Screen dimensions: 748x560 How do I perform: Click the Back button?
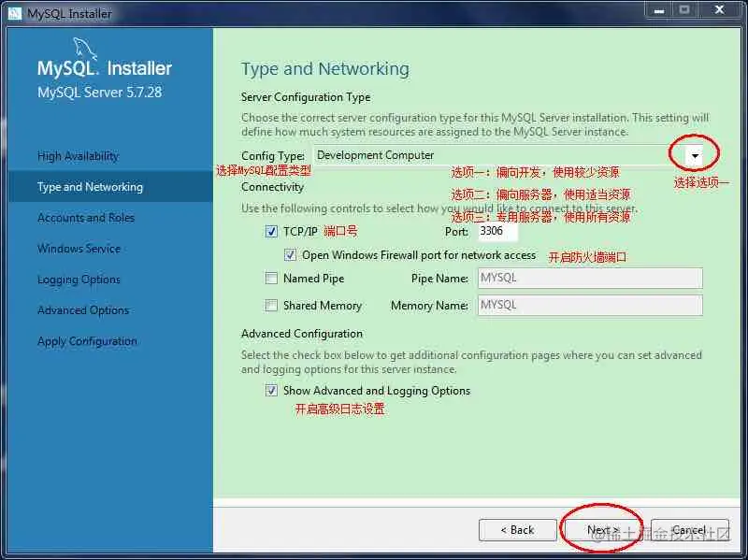[x=518, y=530]
